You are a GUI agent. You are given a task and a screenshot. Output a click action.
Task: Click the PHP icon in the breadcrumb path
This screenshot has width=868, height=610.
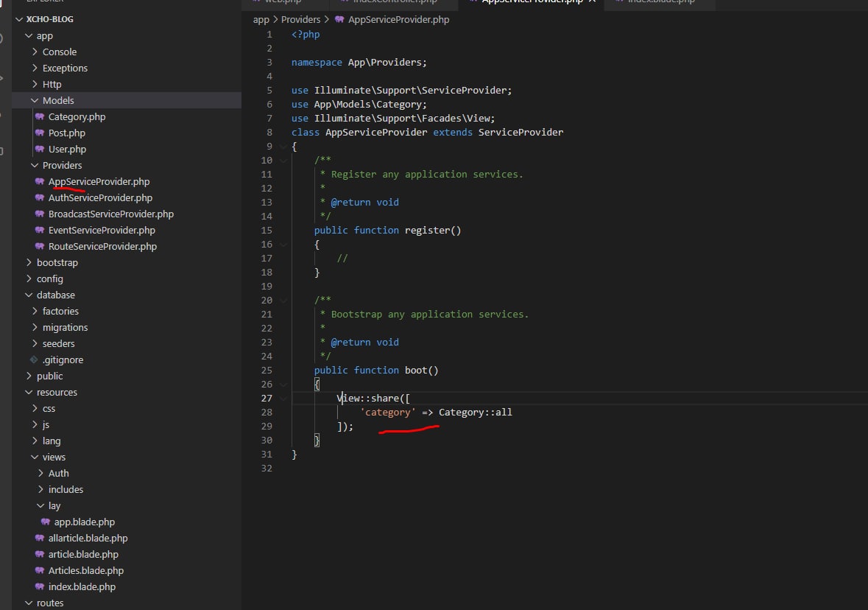pyautogui.click(x=339, y=20)
